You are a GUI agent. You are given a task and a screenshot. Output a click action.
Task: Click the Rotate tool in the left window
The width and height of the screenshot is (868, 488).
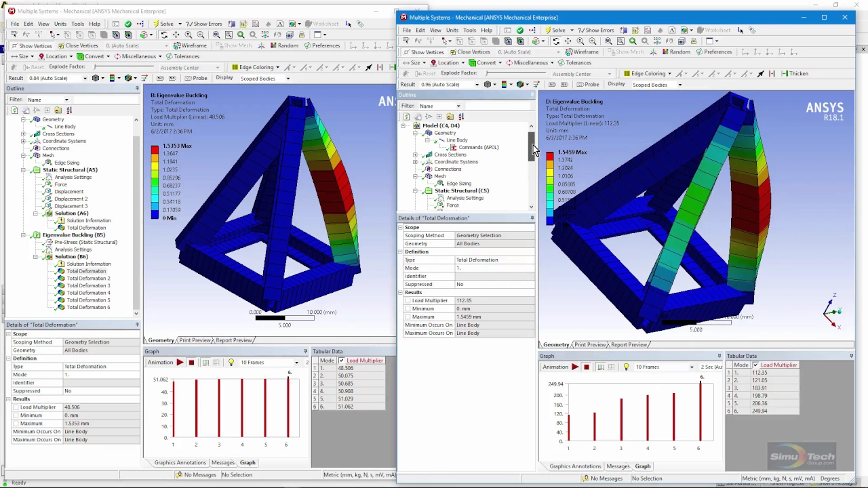coord(163,35)
